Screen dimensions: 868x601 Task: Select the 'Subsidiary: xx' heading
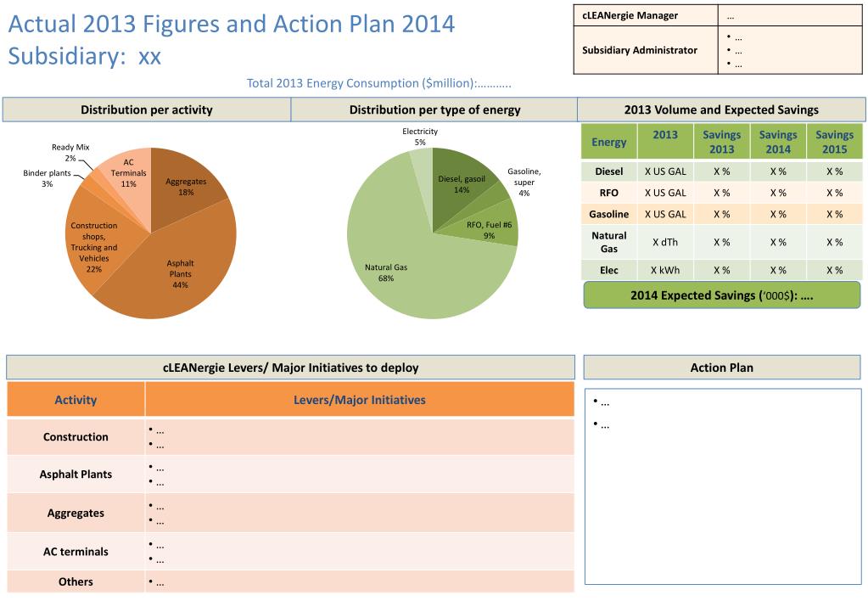click(85, 56)
